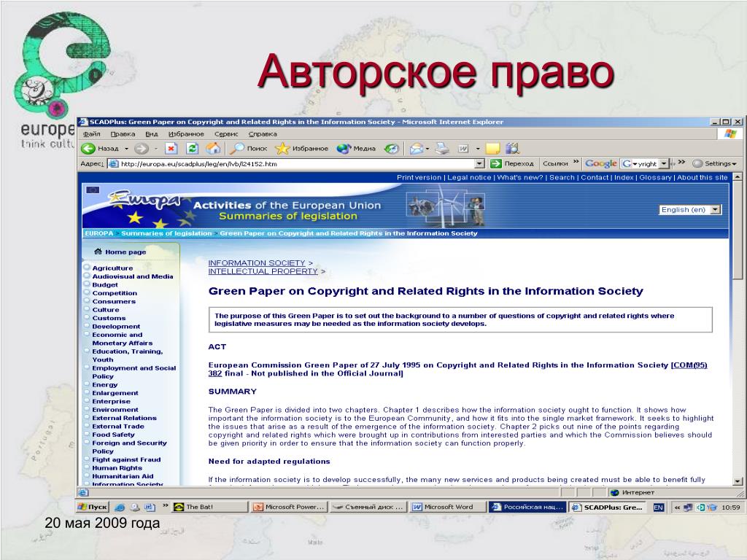Click Glossary link in top bar
The image size is (747, 560).
pyautogui.click(x=656, y=178)
